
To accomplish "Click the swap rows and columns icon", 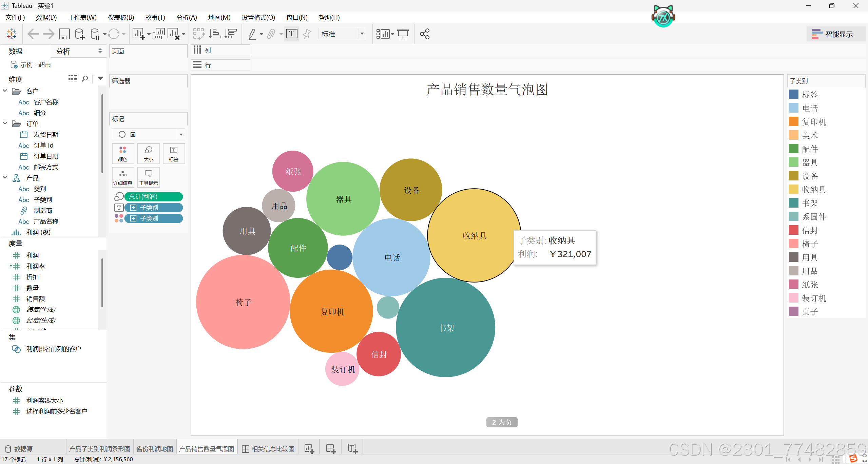I will (199, 34).
